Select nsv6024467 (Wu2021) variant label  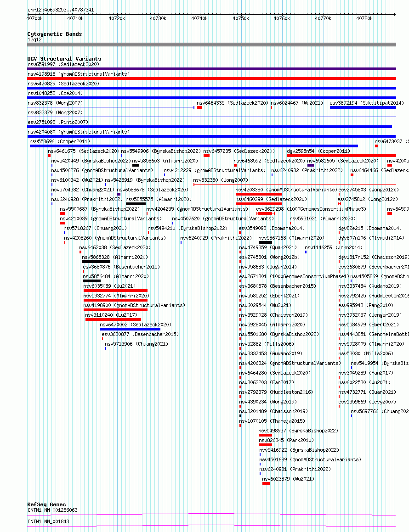pos(297,103)
